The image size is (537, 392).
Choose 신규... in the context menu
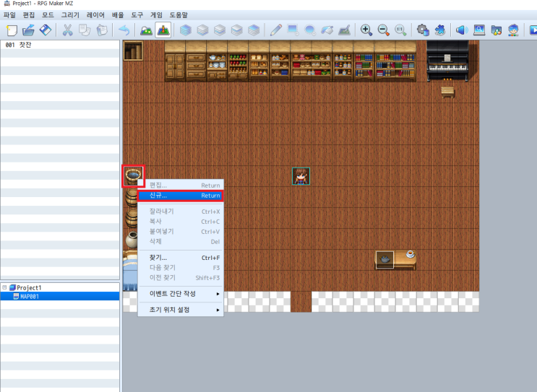181,196
